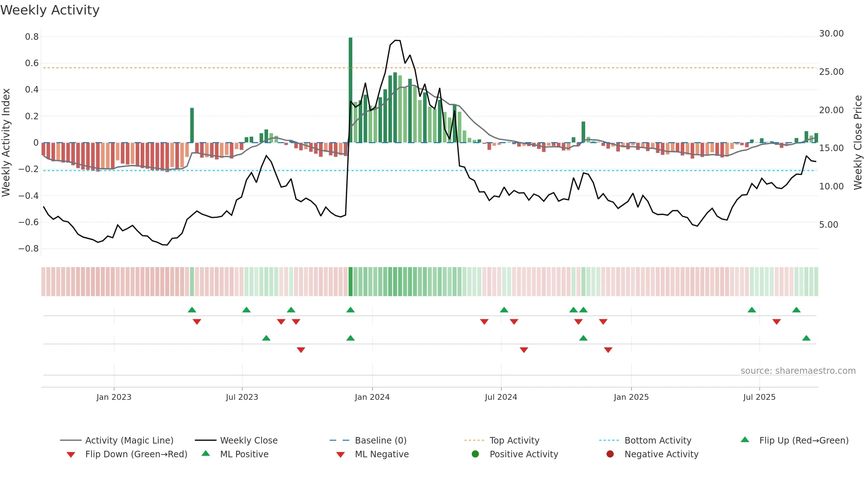Click the isolated green bar spike before Jul 2023
The width and height of the screenshot is (868, 488).
tap(192, 125)
